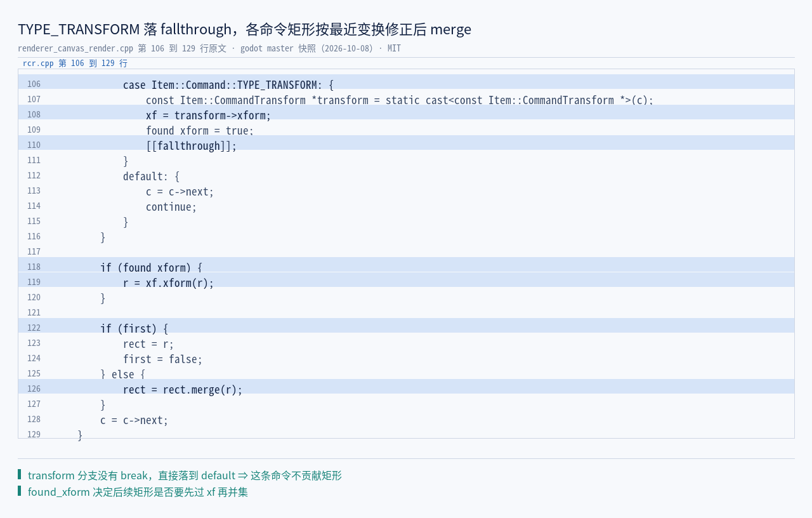812x518 pixels.
Task: Click empty line number 117
Action: tap(34, 252)
